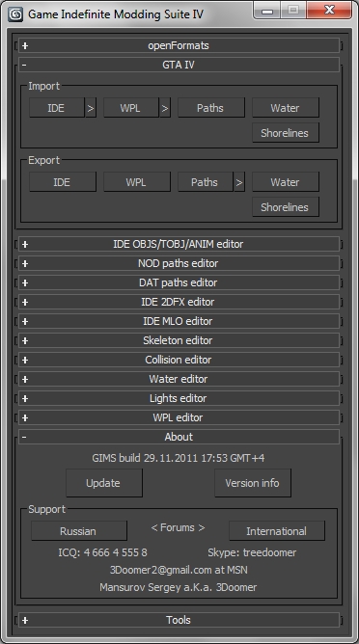Import Shorelines file
The image size is (359, 644).
point(286,133)
